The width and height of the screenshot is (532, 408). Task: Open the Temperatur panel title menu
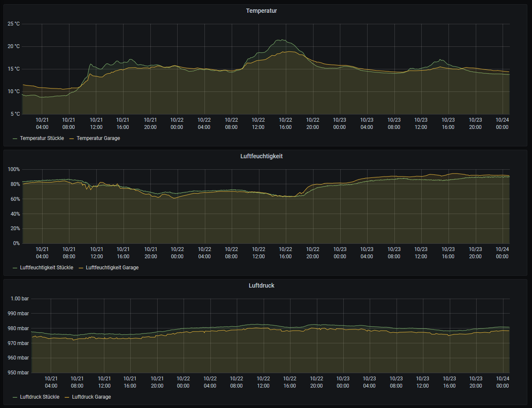[x=261, y=11]
